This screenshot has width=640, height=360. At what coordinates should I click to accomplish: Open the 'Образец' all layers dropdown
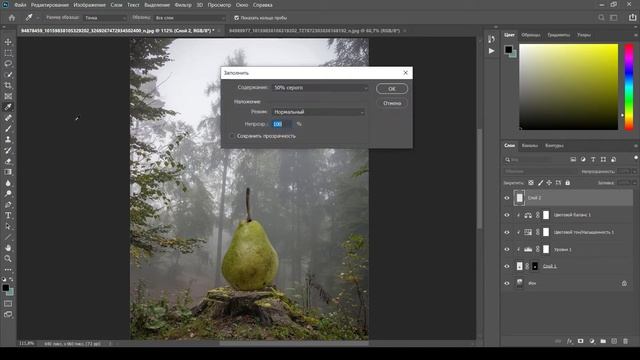(x=190, y=18)
